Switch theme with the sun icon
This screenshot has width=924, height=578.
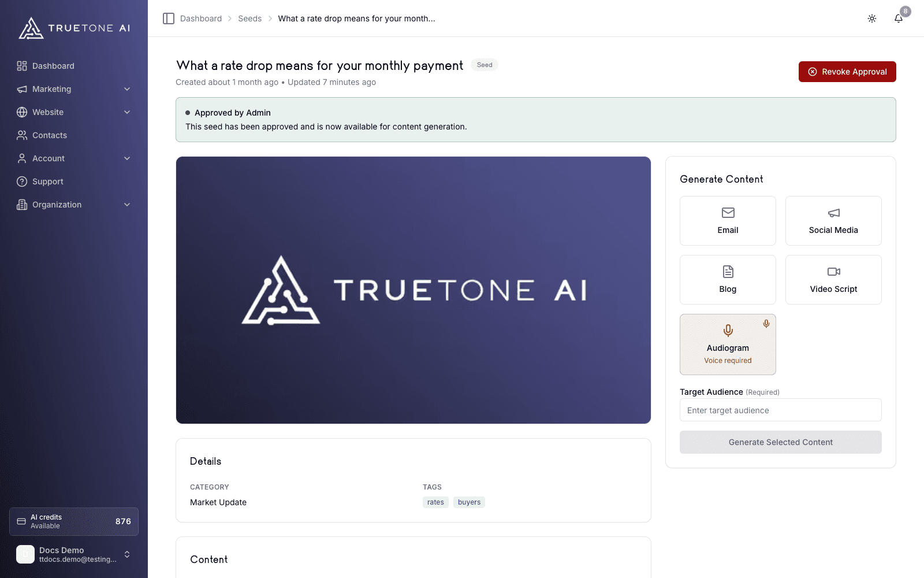(872, 18)
